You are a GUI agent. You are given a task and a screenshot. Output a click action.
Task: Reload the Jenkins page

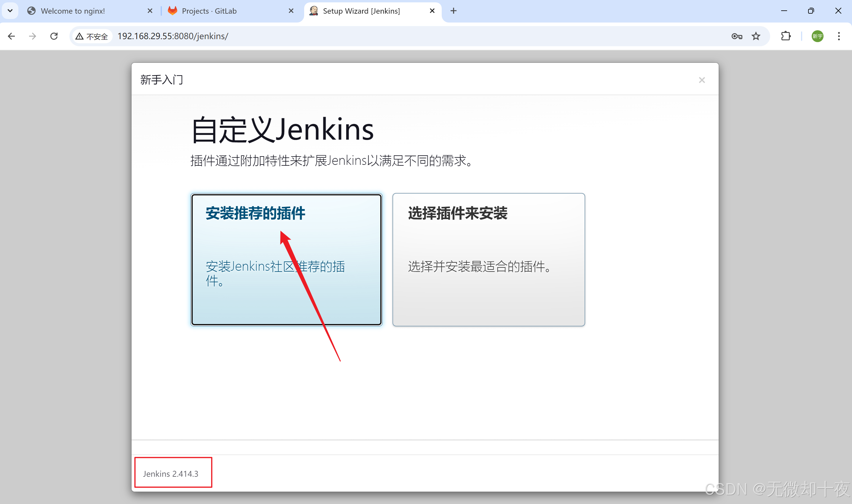coord(54,36)
